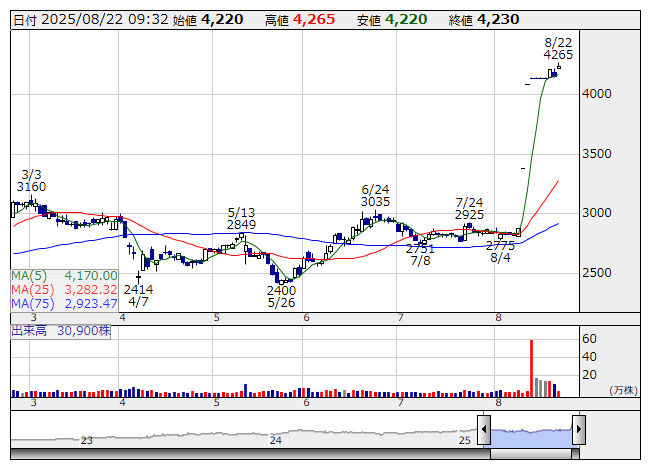This screenshot has width=653, height=470.
Task: Click the highlighted range in overview chart
Action: 531,436
